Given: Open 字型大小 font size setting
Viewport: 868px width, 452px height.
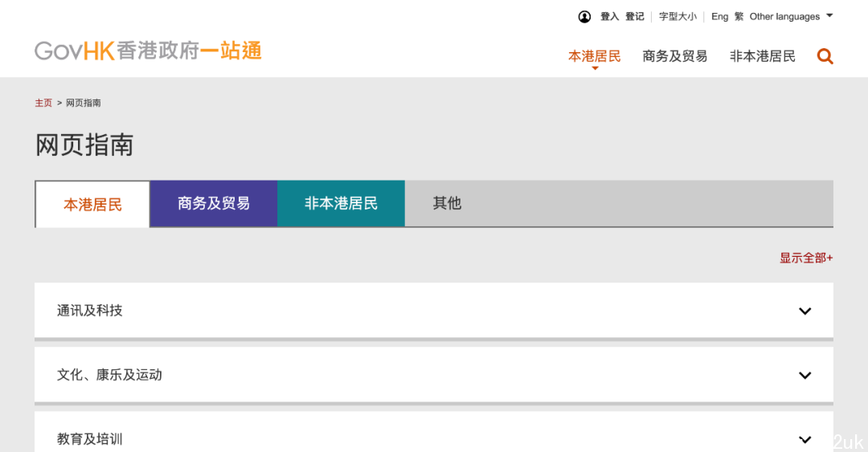Looking at the screenshot, I should coord(678,17).
